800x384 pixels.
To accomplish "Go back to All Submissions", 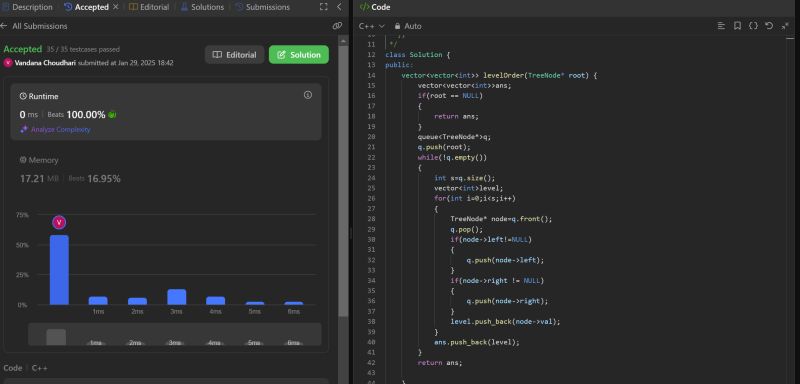I will click(x=34, y=26).
